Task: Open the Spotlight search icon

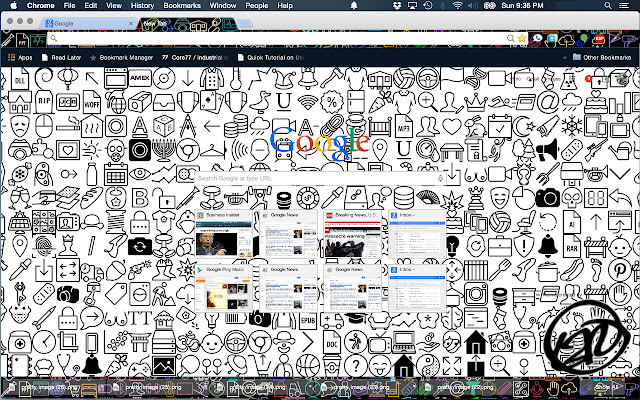Action: click(608, 5)
